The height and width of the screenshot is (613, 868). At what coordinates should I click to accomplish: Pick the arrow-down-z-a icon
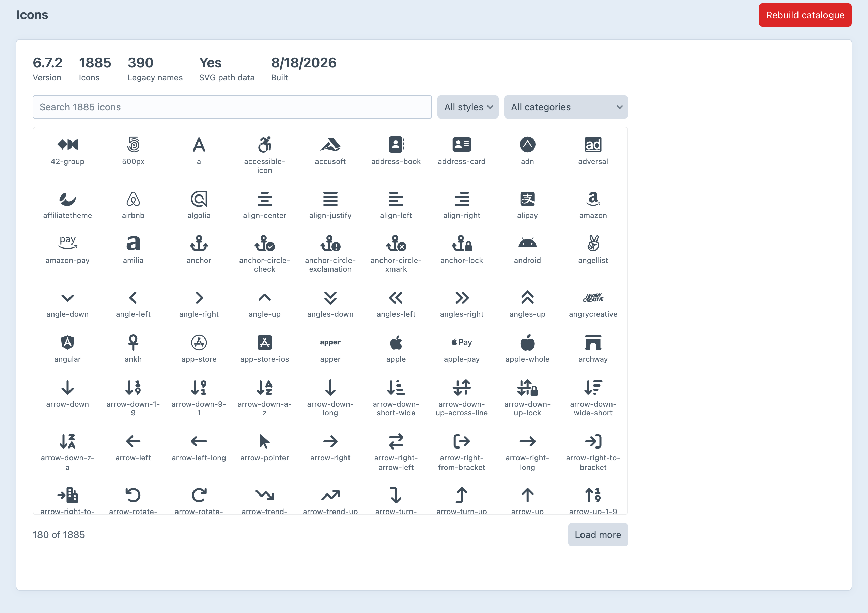(x=67, y=441)
